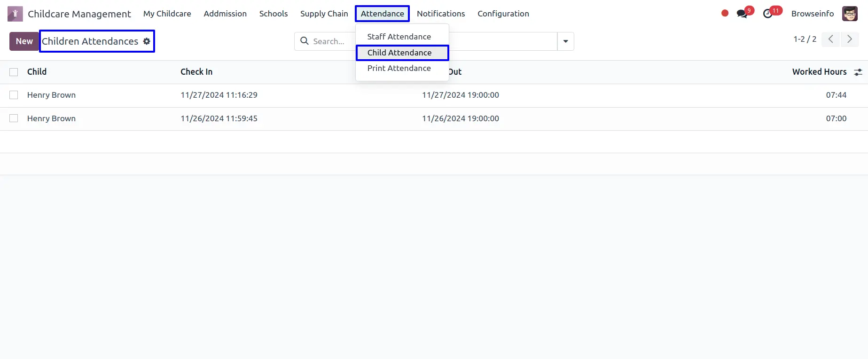This screenshot has height=359, width=868.
Task: Click the 1-2 / 2 pager counter
Action: pyautogui.click(x=805, y=39)
